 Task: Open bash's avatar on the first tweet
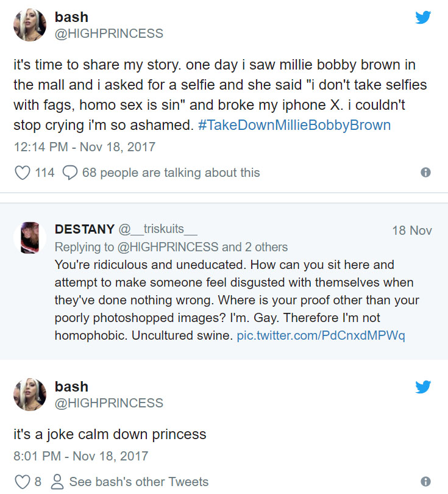point(30,26)
